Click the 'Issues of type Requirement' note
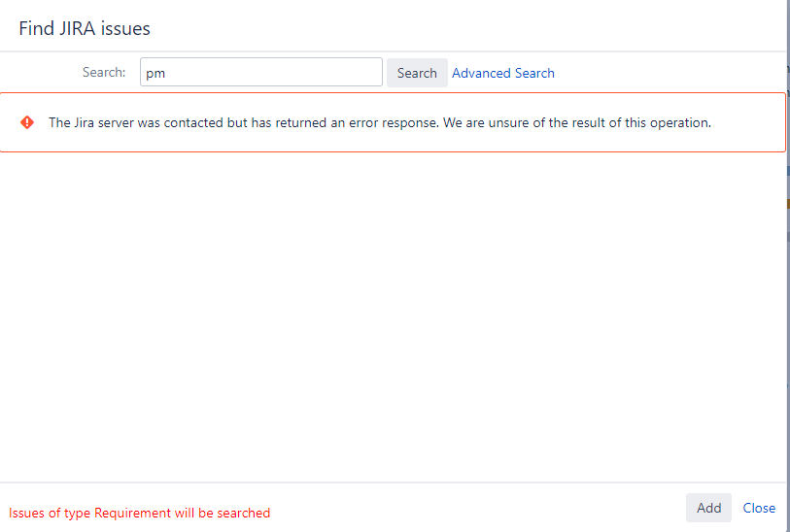 pyautogui.click(x=140, y=513)
